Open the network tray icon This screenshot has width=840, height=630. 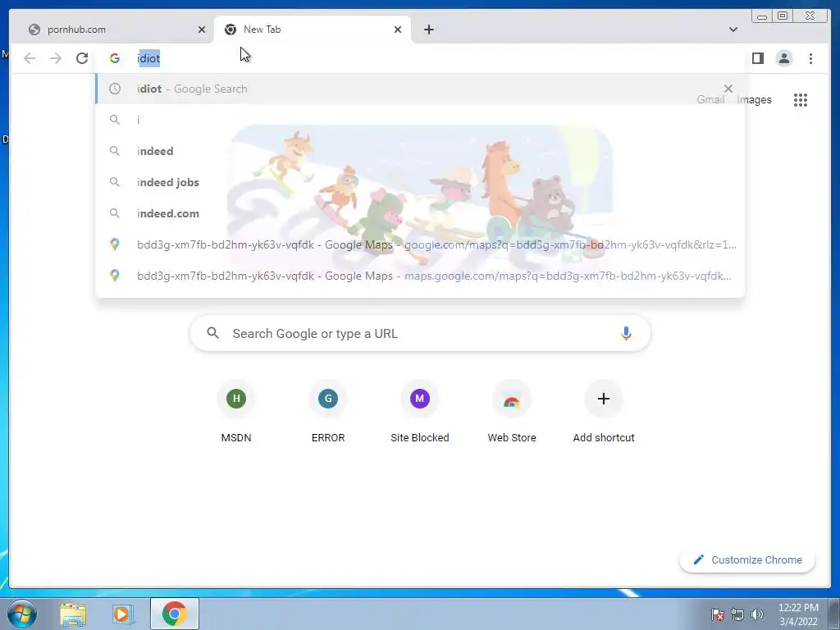pos(737,614)
